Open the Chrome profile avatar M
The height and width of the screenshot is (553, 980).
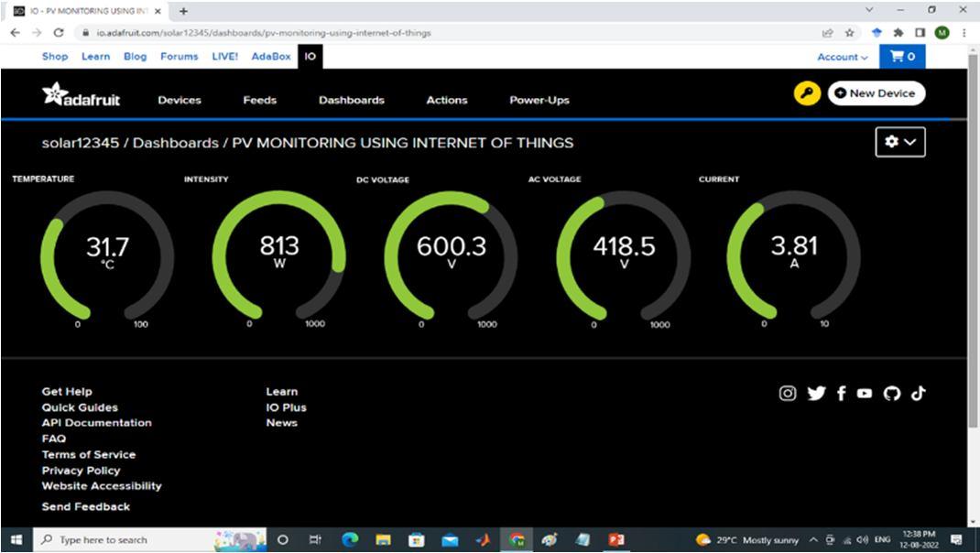coord(942,32)
